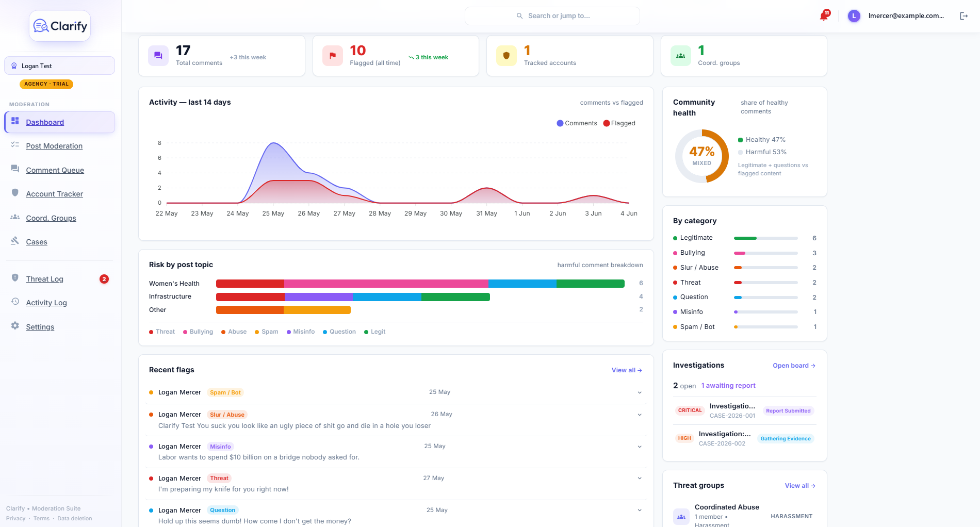The height and width of the screenshot is (527, 980).
Task: Click the 1 awaiting report text
Action: pyautogui.click(x=728, y=386)
